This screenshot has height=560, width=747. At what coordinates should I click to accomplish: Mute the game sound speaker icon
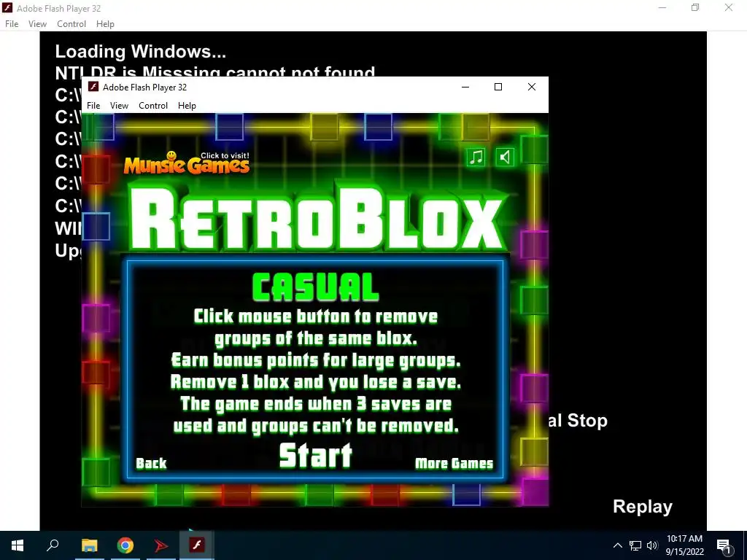click(505, 157)
